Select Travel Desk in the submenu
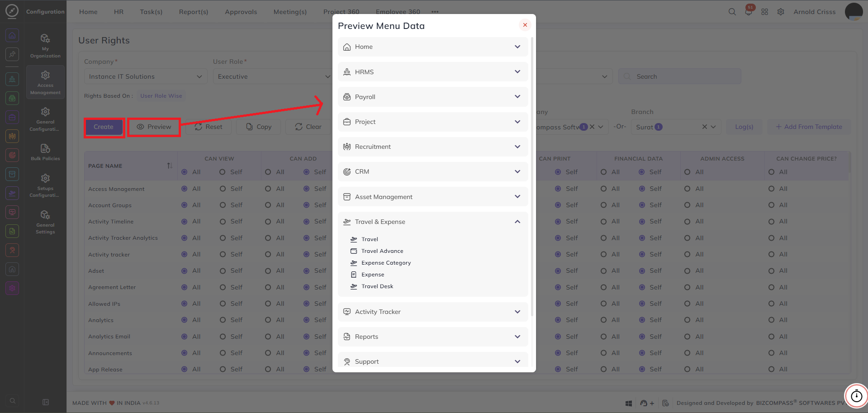868x413 pixels. 377,286
